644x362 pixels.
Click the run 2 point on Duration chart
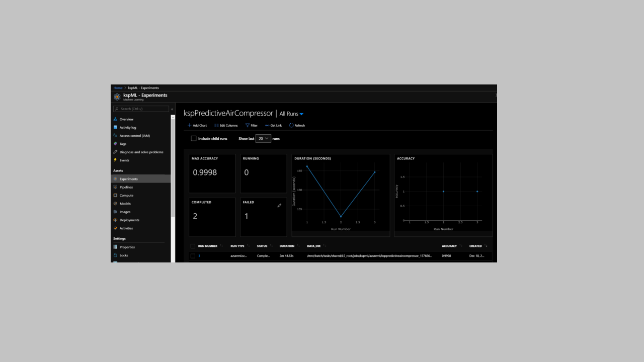(341, 217)
